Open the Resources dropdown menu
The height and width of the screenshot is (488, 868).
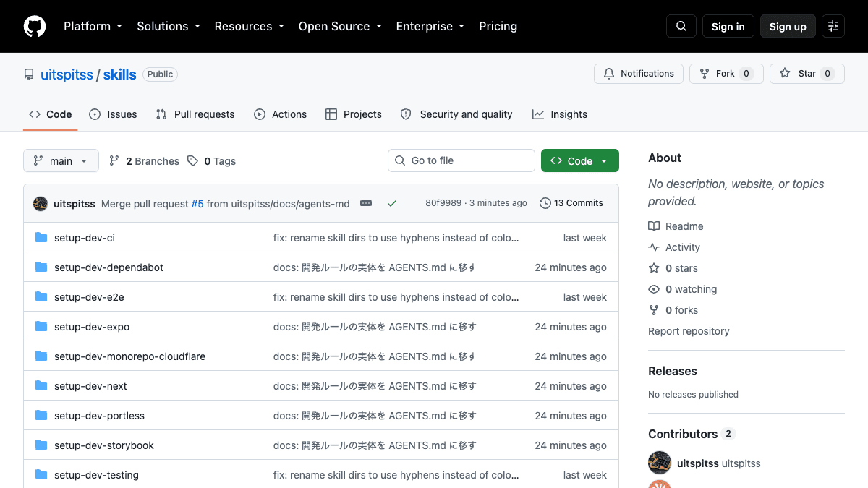point(250,26)
